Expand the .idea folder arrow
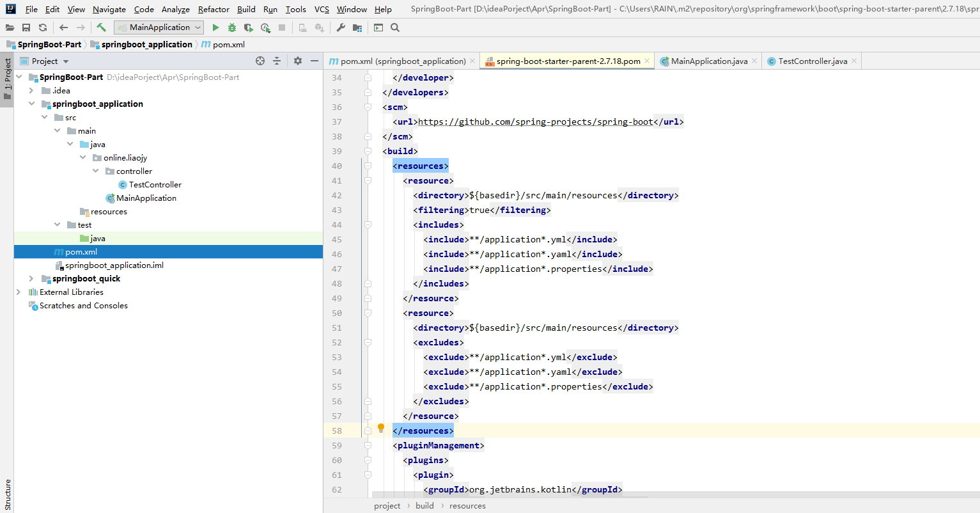This screenshot has height=513, width=980. pyautogui.click(x=31, y=90)
